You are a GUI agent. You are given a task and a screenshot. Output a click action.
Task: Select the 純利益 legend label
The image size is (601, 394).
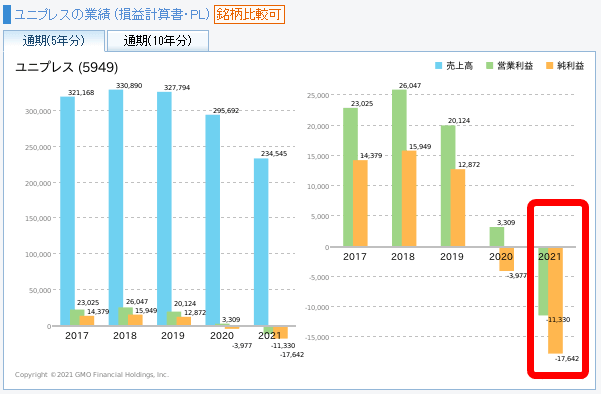point(570,66)
